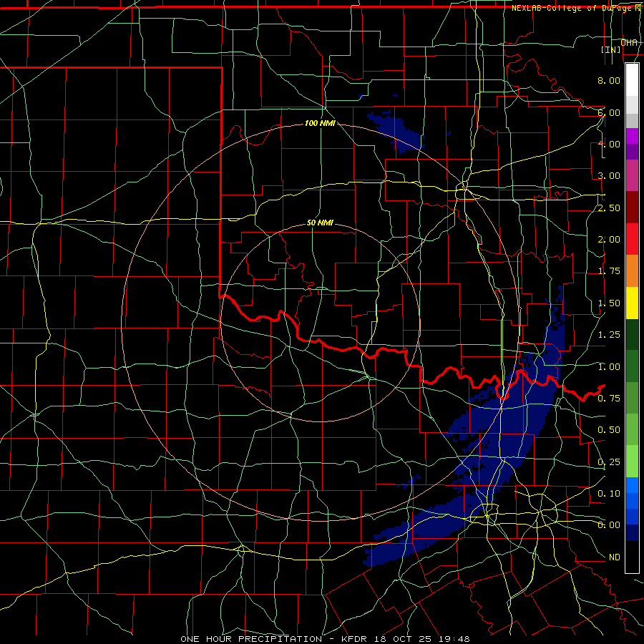Click the 100 NMI range ring label

320,123
